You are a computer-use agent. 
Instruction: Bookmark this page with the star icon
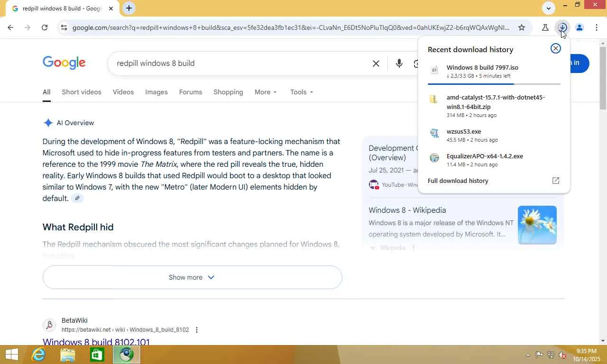(x=522, y=27)
